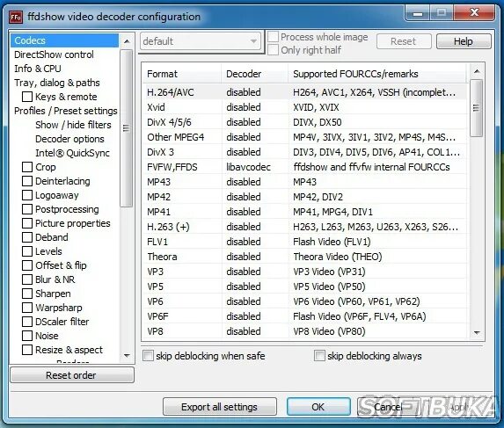Click the Help button
The height and width of the screenshot is (428, 504).
click(x=464, y=41)
